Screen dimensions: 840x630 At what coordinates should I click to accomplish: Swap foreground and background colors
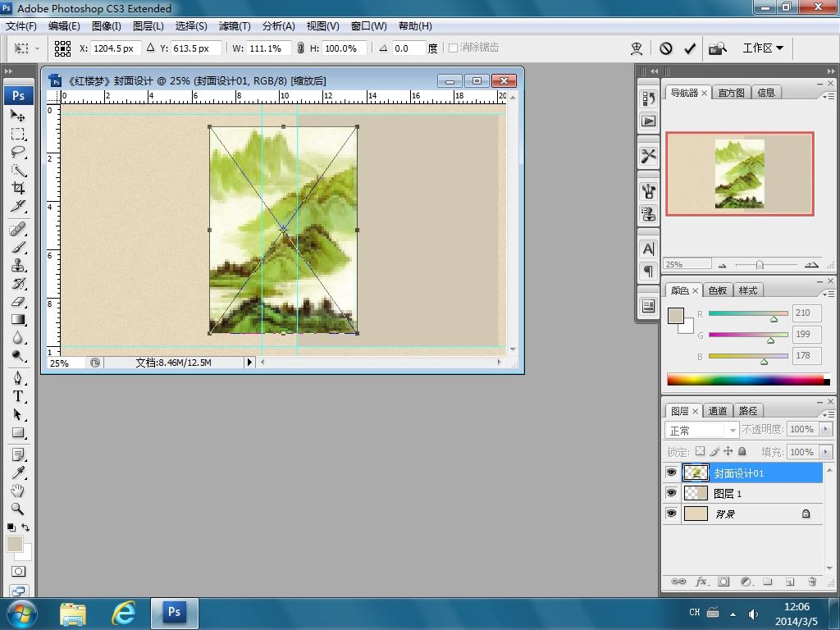pyautogui.click(x=25, y=527)
